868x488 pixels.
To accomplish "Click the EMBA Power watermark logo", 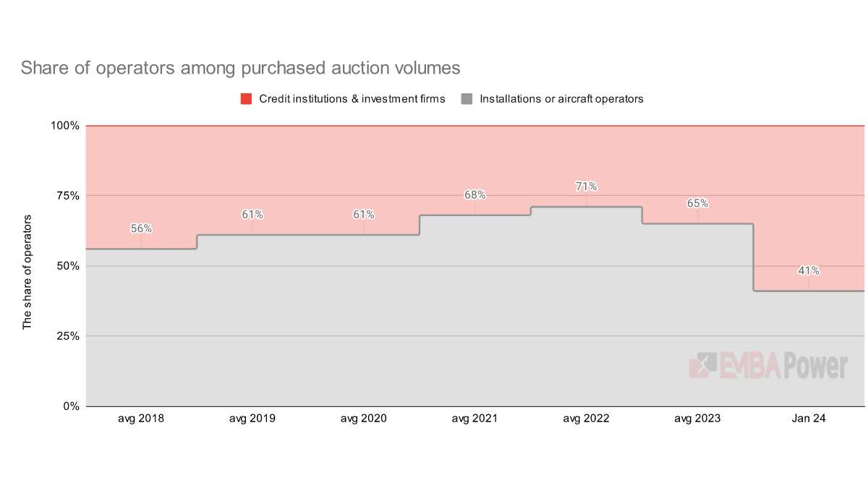I will 767,366.
